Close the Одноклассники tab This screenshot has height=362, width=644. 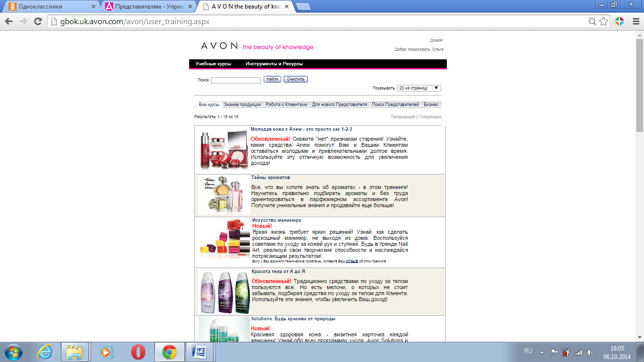[x=94, y=7]
